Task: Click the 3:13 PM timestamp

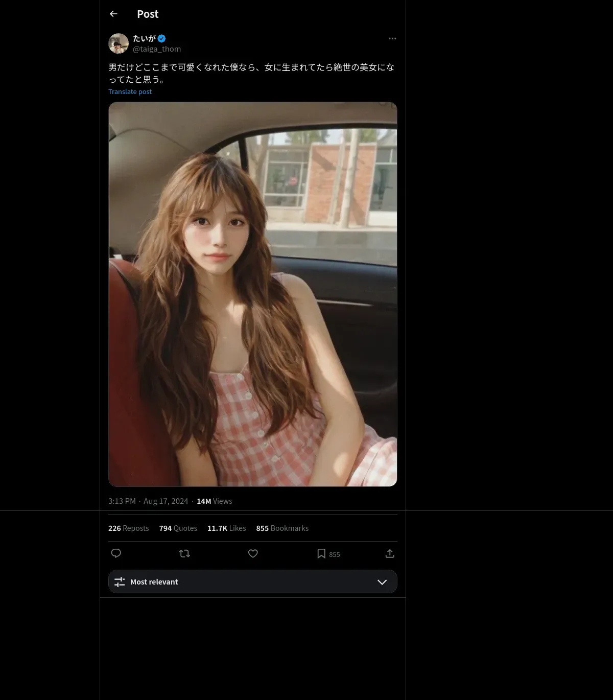Action: click(x=122, y=501)
